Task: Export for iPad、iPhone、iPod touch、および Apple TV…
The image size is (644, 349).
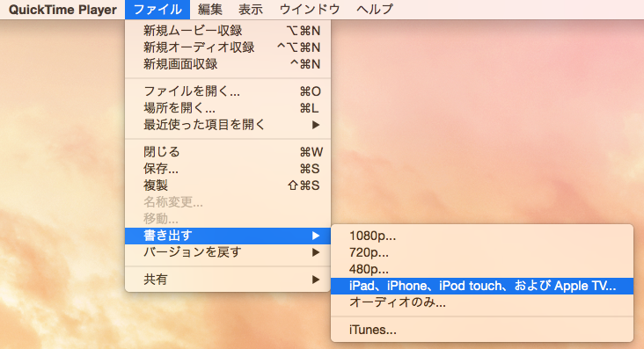Action: click(482, 286)
